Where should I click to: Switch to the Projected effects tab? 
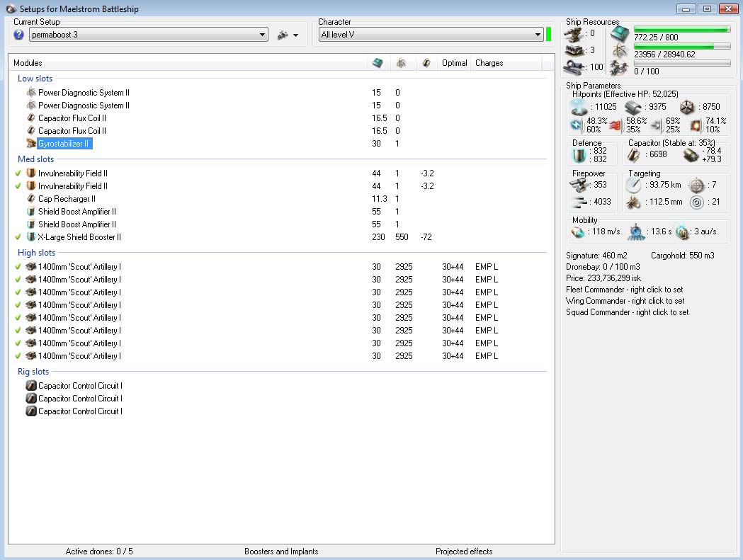pos(464,552)
